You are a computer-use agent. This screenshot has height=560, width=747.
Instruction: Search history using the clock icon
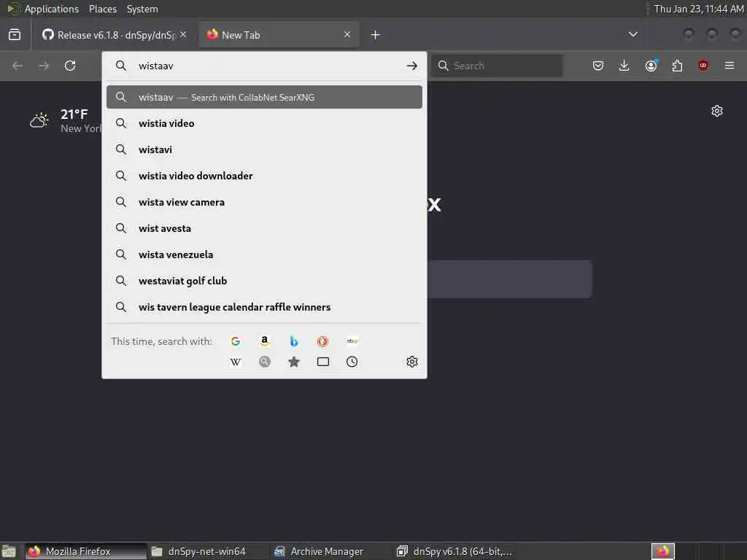point(352,362)
